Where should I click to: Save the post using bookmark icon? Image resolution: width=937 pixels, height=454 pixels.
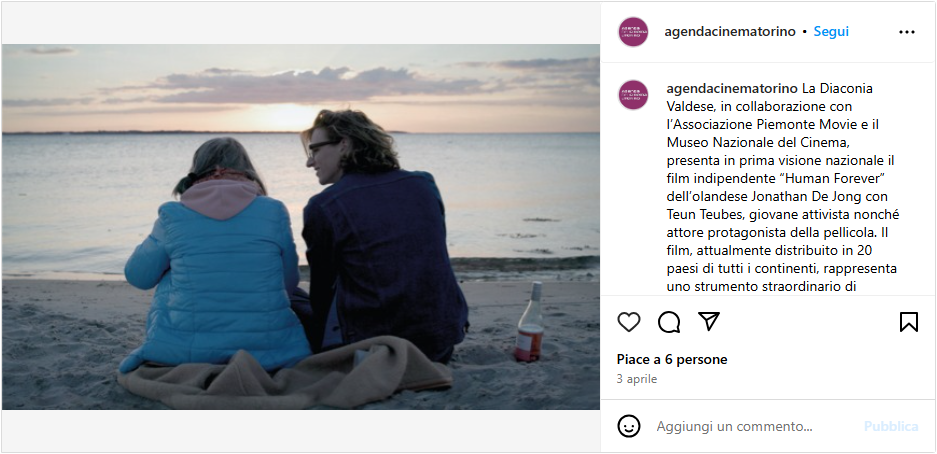tap(908, 322)
